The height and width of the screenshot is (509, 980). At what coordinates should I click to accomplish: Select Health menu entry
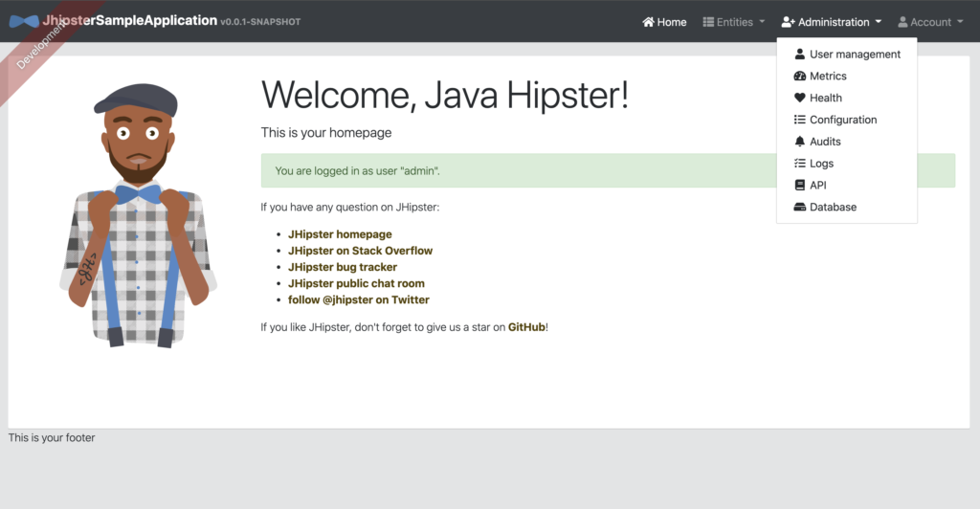pyautogui.click(x=847, y=98)
